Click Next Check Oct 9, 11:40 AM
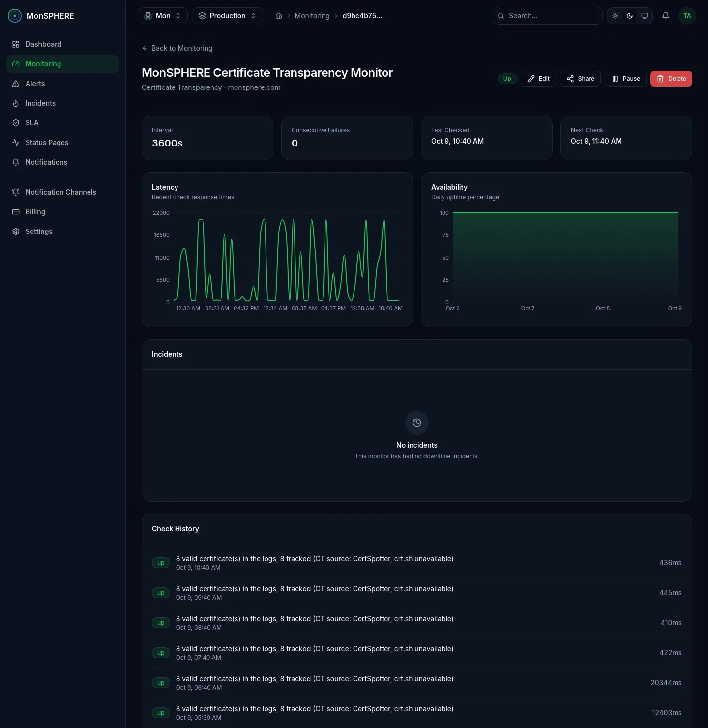 tap(596, 141)
